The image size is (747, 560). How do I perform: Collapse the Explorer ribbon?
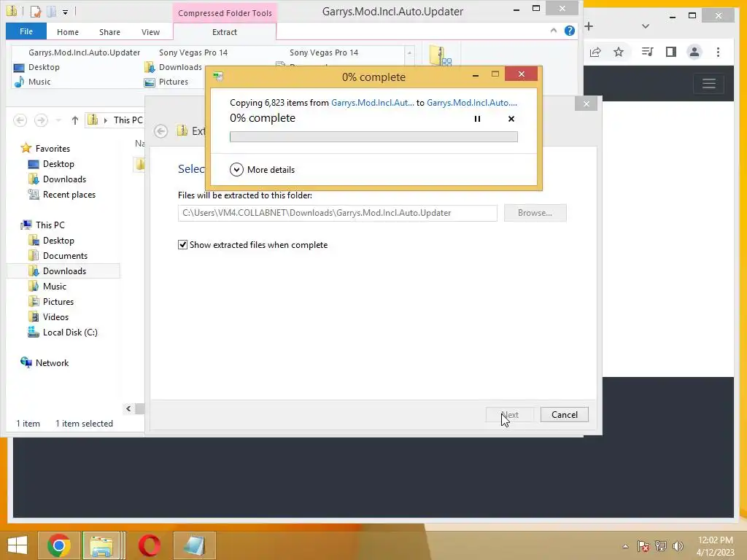tap(553, 31)
